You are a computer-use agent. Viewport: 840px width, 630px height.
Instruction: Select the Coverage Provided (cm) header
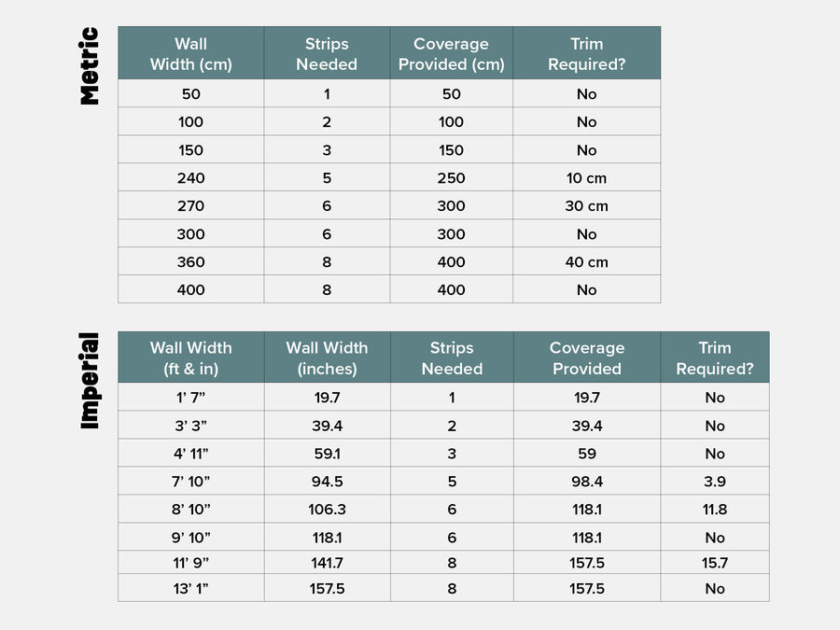[x=451, y=54]
